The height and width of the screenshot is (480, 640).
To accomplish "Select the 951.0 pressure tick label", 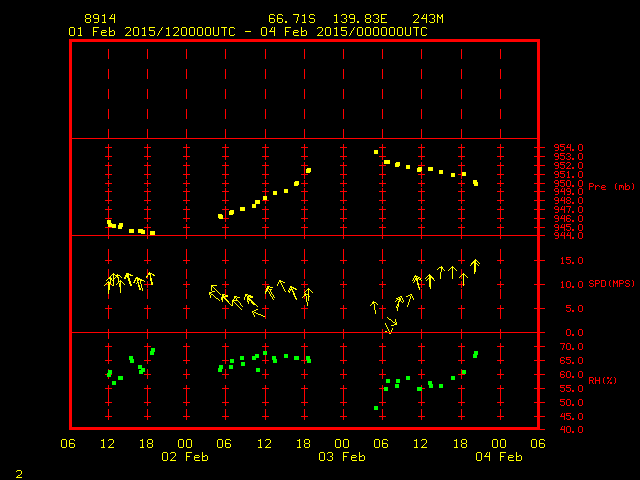I will 568,174.
